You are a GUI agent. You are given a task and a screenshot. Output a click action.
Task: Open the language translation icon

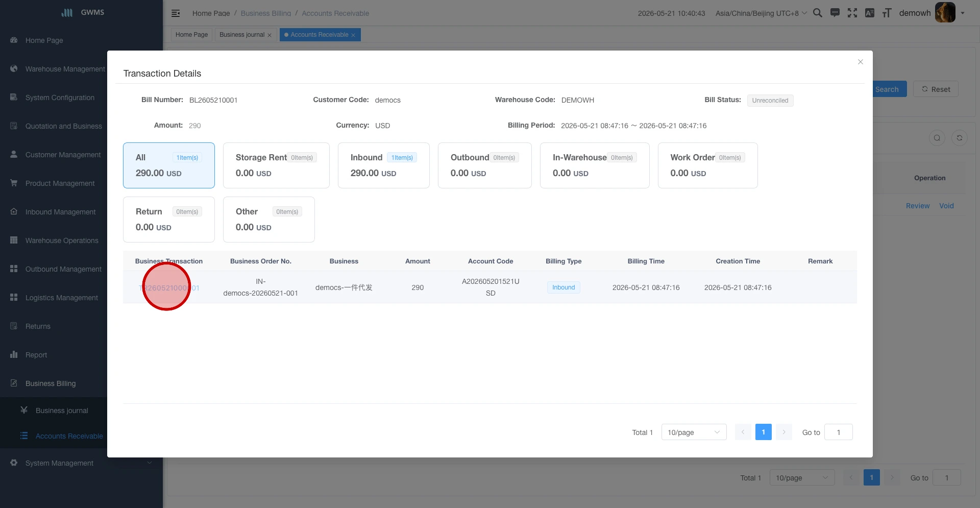click(870, 13)
